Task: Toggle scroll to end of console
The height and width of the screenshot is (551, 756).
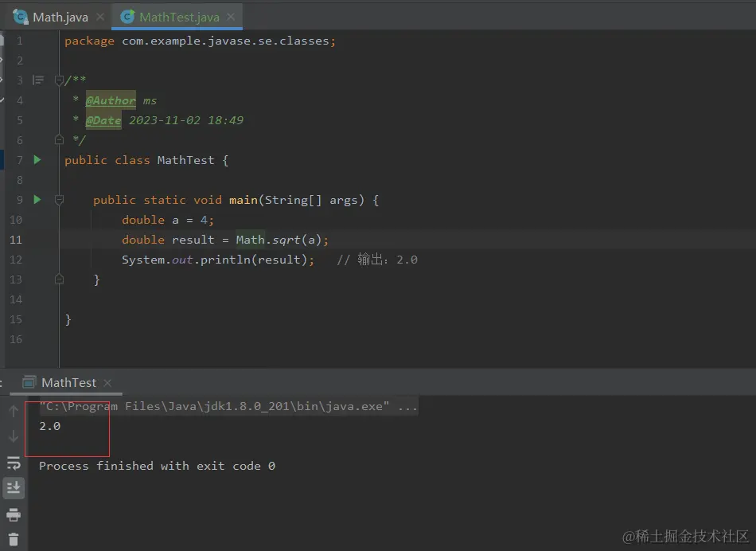Action: (x=14, y=487)
